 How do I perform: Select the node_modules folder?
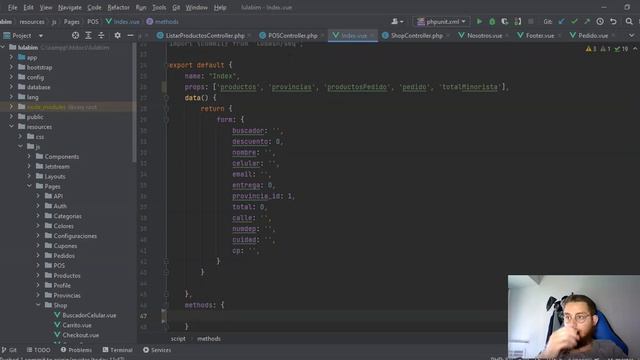46,107
